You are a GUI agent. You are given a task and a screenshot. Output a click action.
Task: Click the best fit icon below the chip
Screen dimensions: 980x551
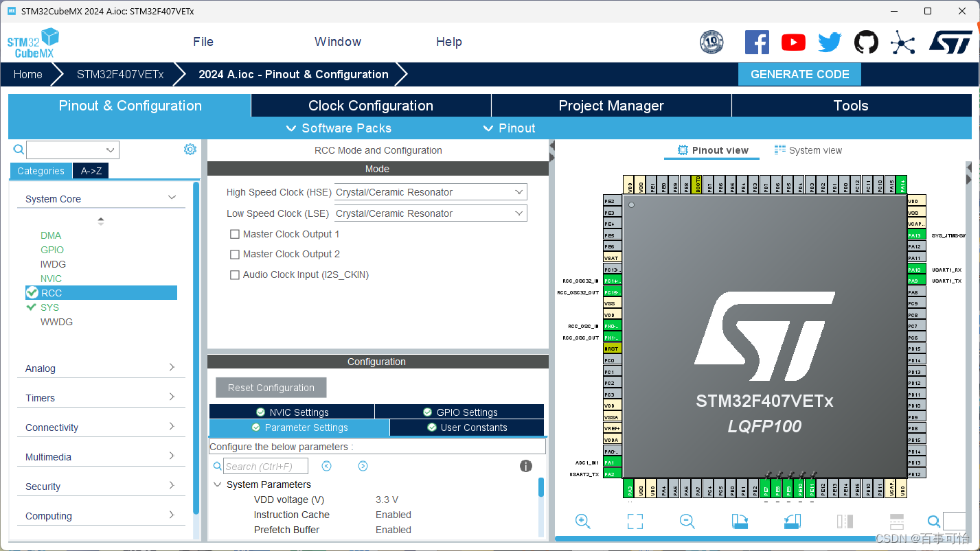(634, 521)
